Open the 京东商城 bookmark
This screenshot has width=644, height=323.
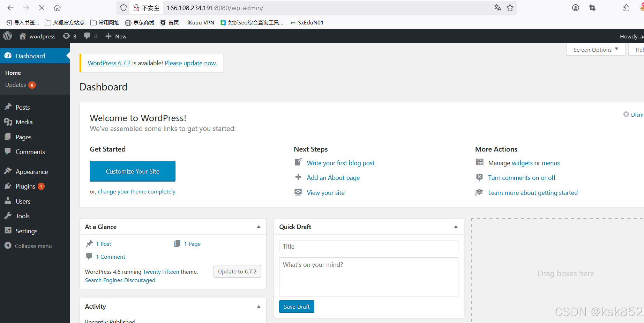point(140,22)
